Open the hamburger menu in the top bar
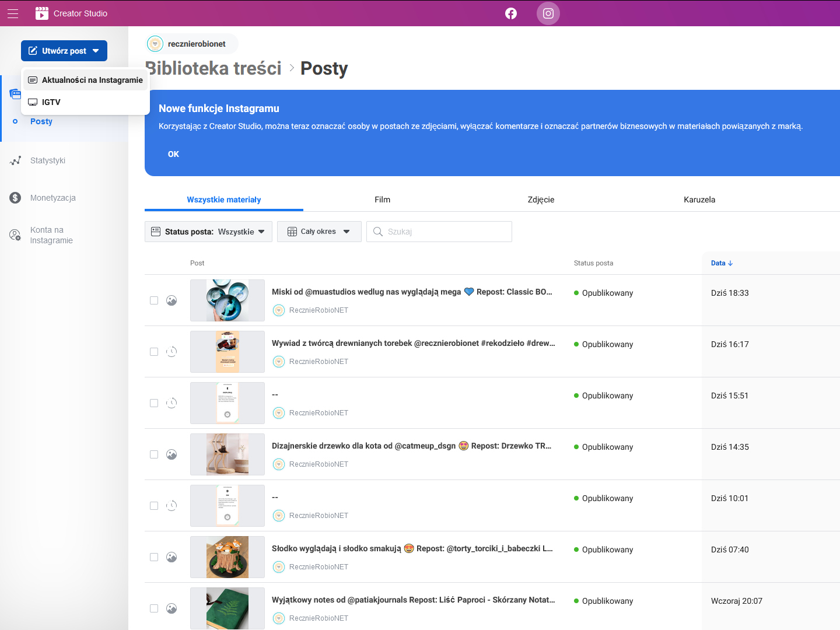The image size is (840, 630). 13,13
